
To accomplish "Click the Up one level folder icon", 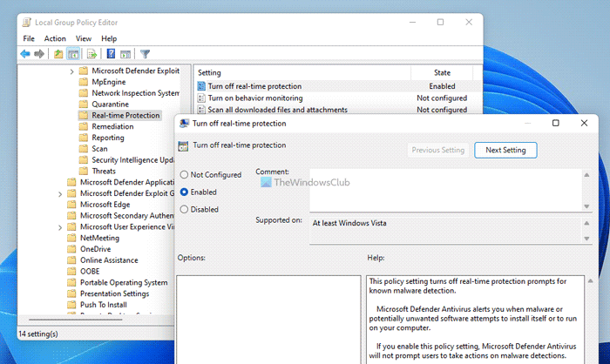I will tap(58, 54).
